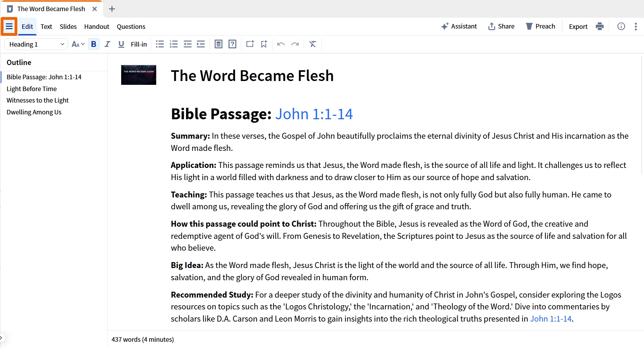The width and height of the screenshot is (644, 348).
Task: Open the hamburger menu
Action: click(x=9, y=26)
